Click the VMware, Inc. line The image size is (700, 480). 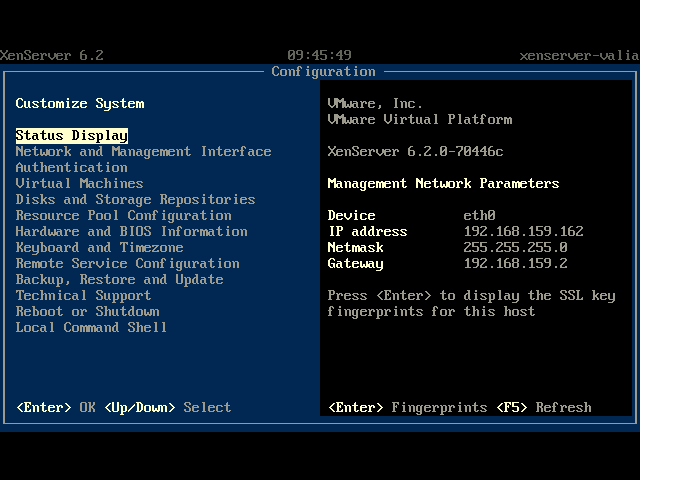point(375,104)
